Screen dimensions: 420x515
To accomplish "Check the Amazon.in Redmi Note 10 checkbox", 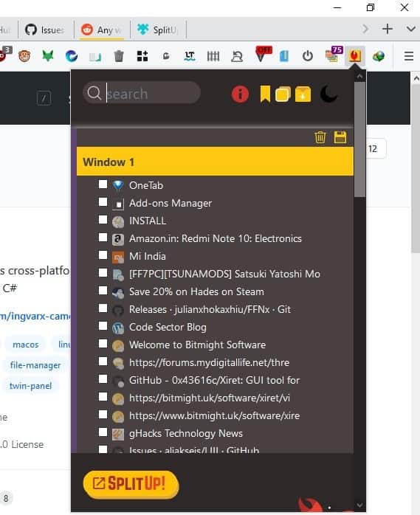I will [x=103, y=237].
